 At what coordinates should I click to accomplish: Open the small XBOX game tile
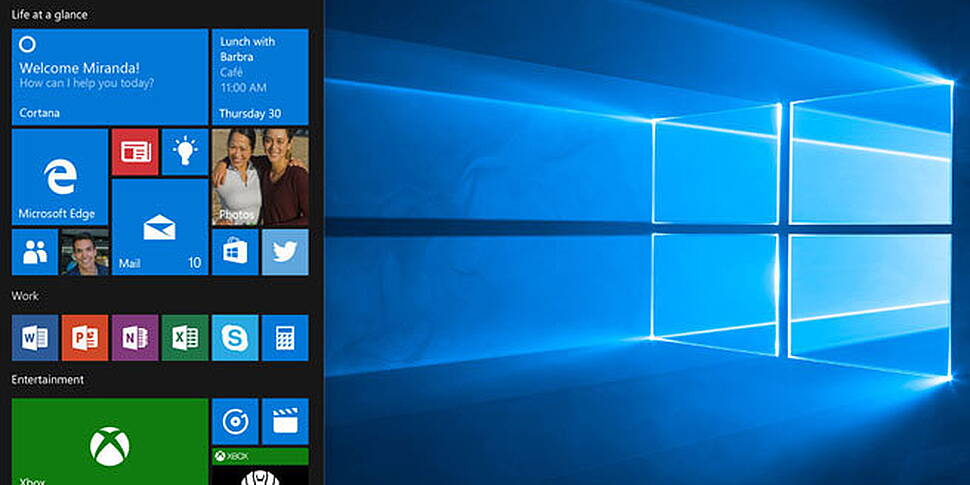(x=260, y=466)
